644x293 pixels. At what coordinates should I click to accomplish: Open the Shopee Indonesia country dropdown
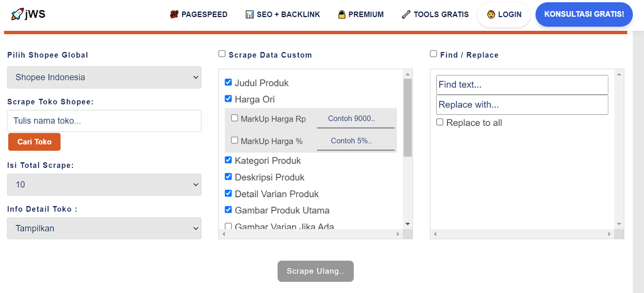tap(104, 77)
